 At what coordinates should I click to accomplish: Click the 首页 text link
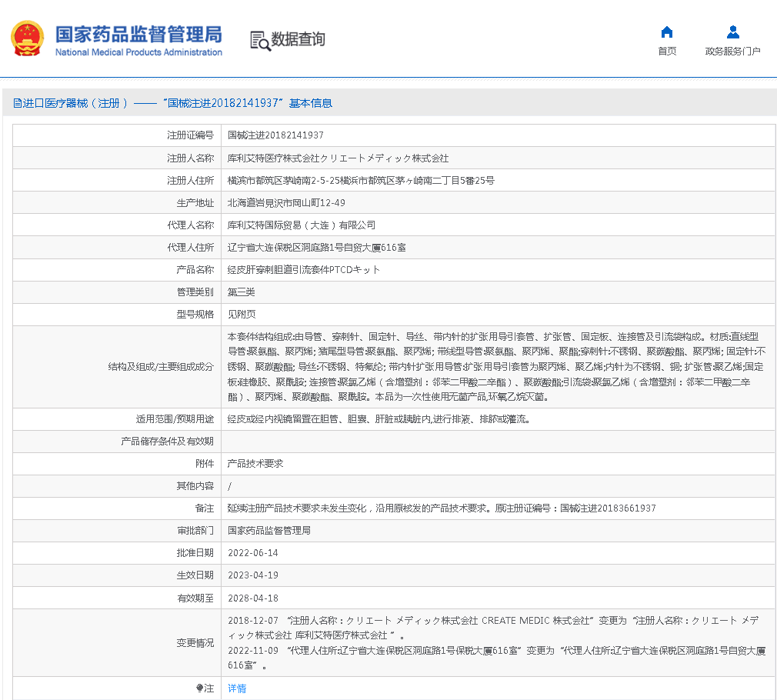[667, 51]
